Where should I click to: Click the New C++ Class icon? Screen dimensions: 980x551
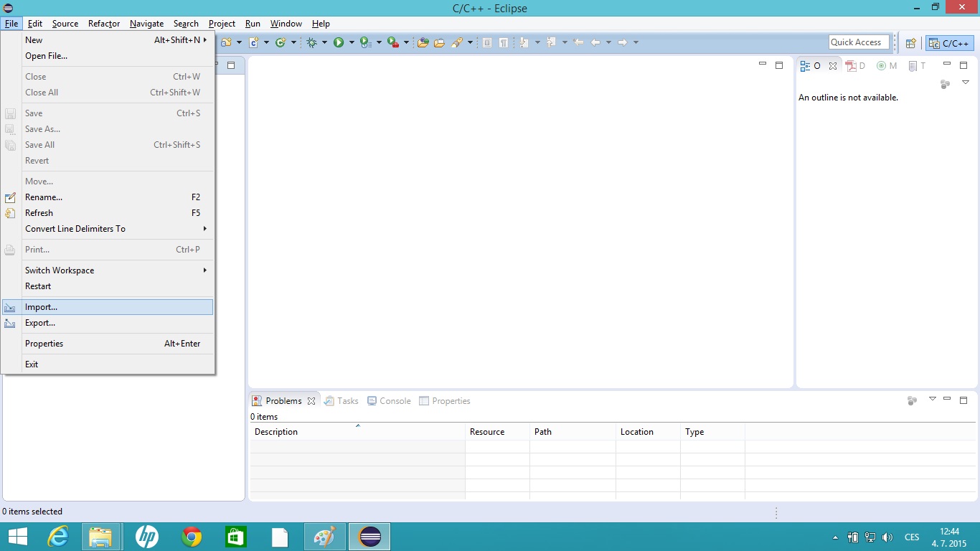point(281,43)
